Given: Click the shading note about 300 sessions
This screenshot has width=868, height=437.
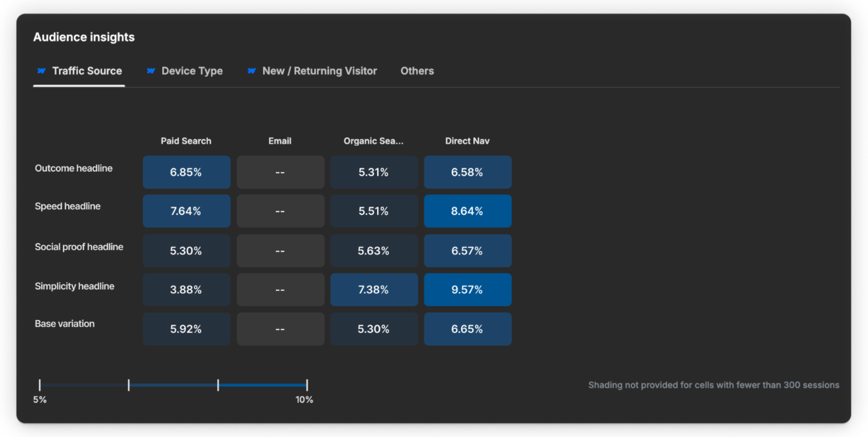Looking at the screenshot, I should click(x=714, y=385).
